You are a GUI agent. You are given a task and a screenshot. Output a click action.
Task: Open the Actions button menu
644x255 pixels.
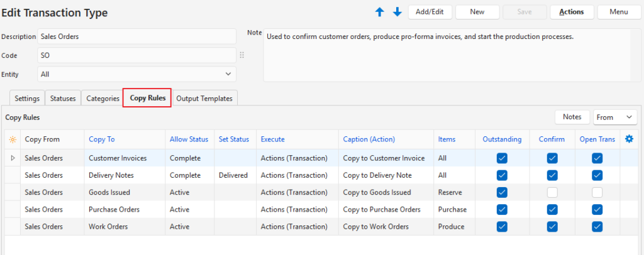[571, 12]
